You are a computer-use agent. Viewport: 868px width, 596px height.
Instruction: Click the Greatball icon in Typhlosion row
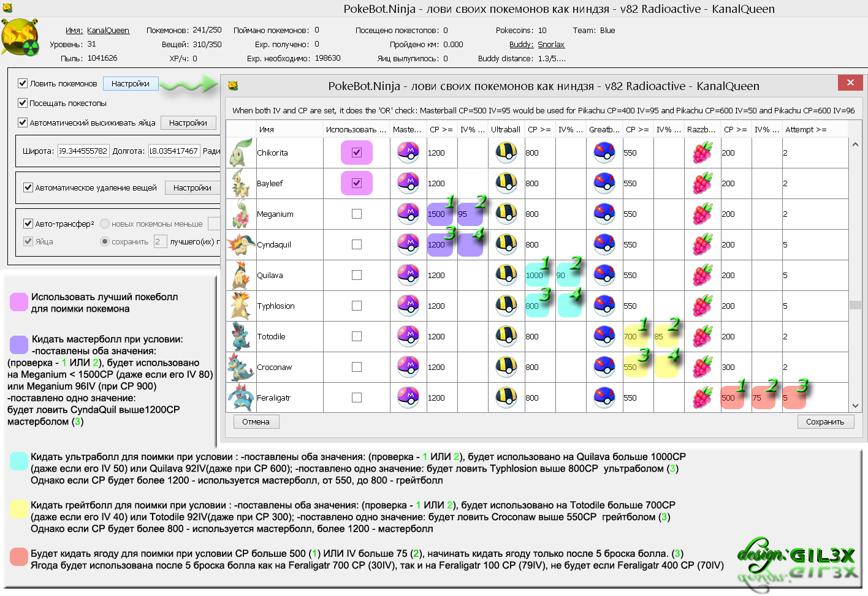604,306
